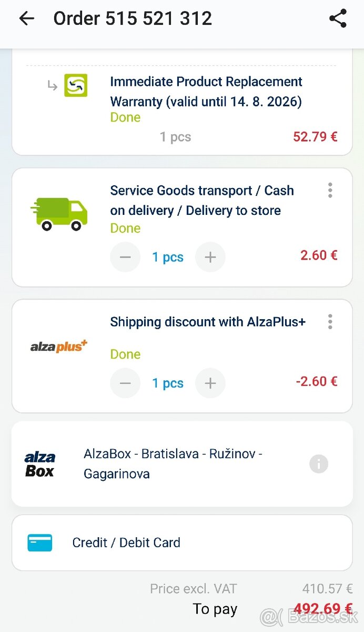364x632 pixels.
Task: Tap the AlzaBox - Bratislava - Ružinov address text
Action: tap(173, 463)
